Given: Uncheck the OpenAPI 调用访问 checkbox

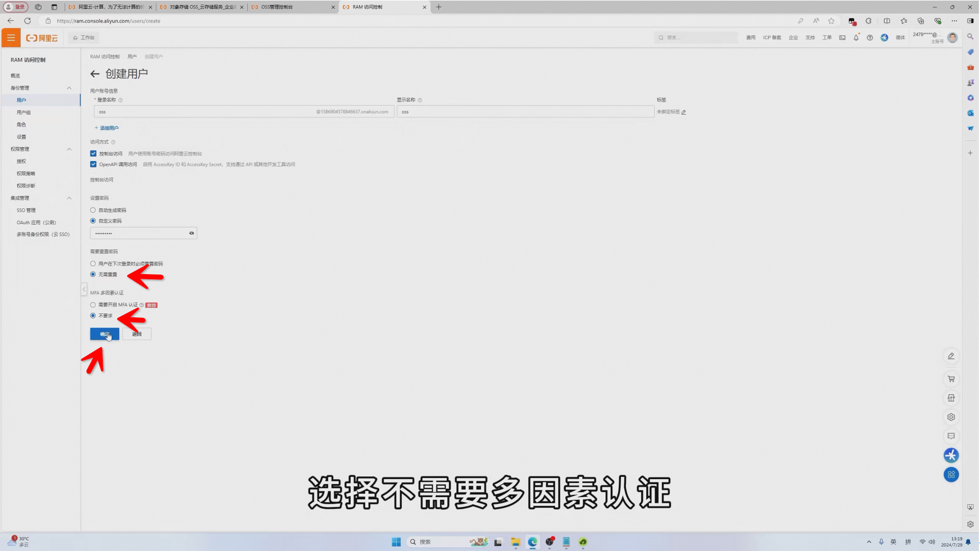Looking at the screenshot, I should click(x=93, y=164).
